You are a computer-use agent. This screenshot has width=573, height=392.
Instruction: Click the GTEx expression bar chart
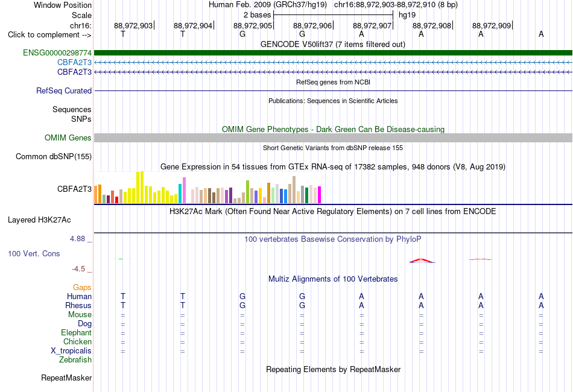(207, 188)
